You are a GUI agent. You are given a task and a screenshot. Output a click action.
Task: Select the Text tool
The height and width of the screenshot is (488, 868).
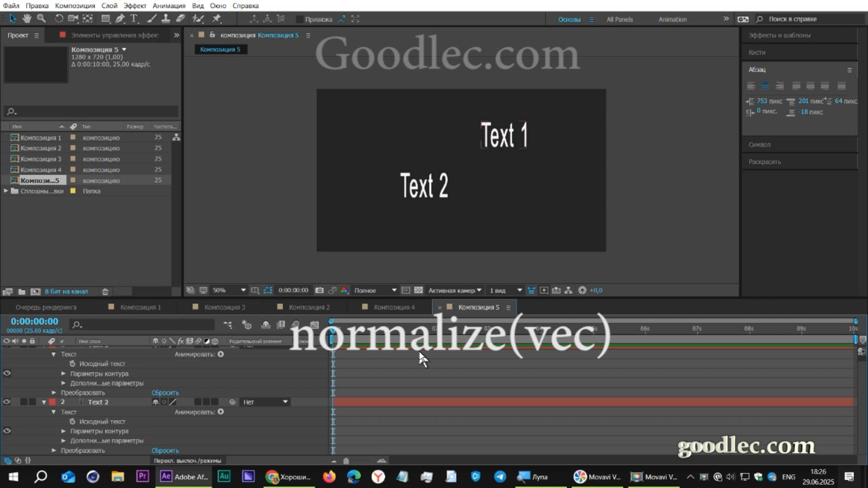pos(133,18)
